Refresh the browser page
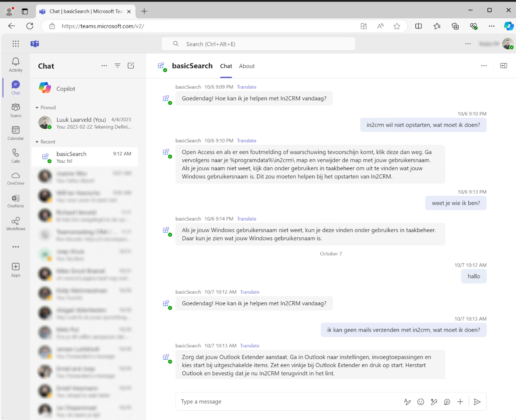Screen dimensions: 516x420 tap(30, 26)
